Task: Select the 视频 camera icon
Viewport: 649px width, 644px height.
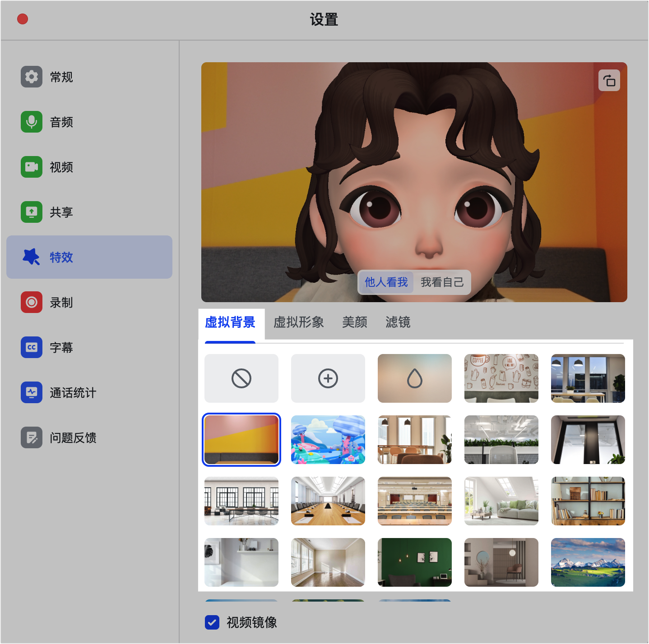Action: point(32,167)
